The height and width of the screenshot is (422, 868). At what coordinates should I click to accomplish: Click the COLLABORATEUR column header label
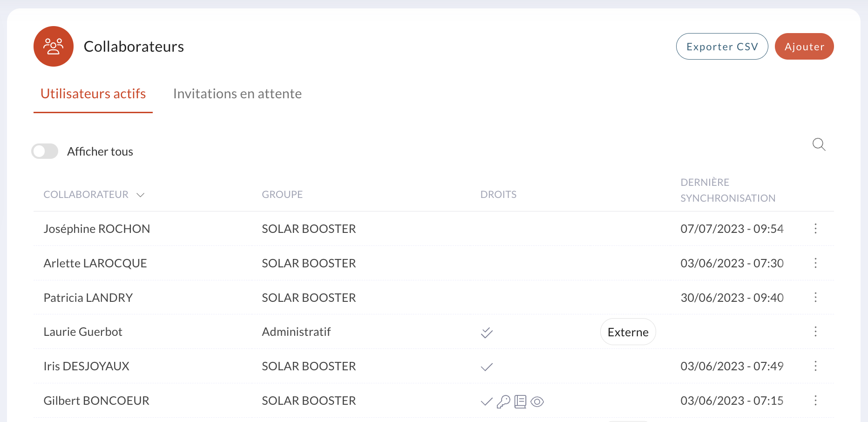(86, 195)
